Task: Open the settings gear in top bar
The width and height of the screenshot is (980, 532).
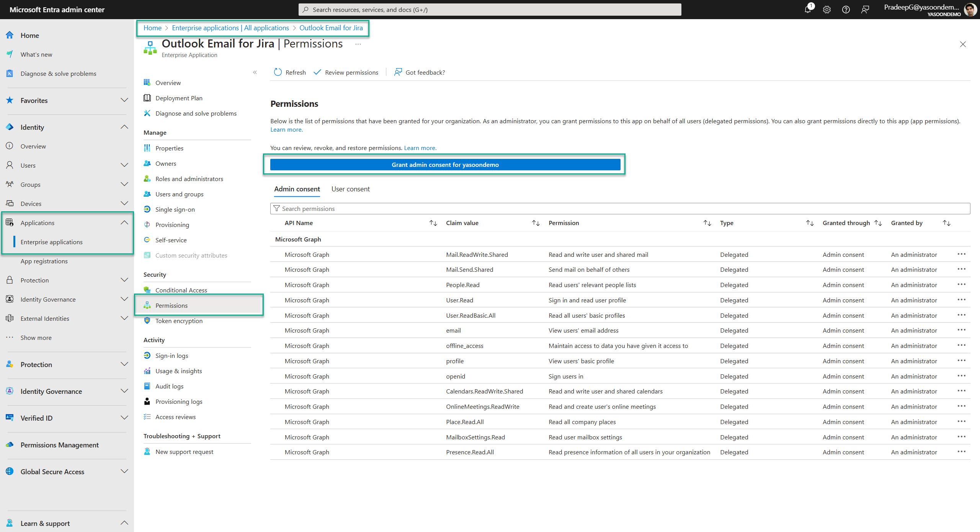Action: (x=827, y=10)
